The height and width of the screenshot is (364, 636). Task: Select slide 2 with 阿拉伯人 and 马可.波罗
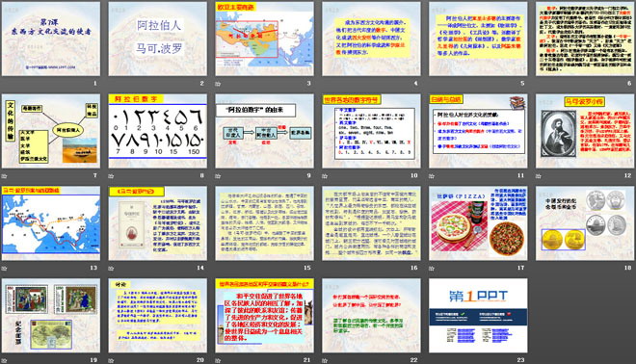coord(158,39)
